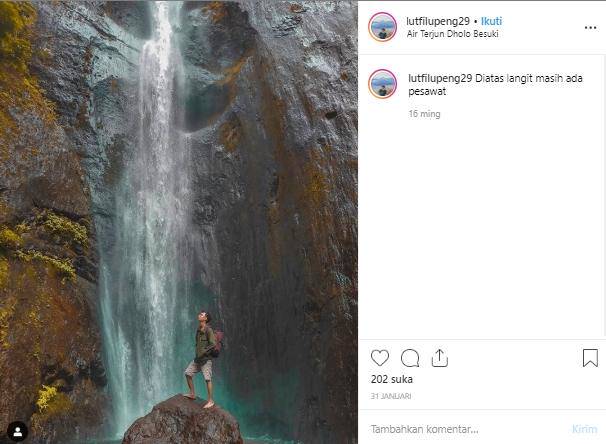Open the profile avatar in the post header
The width and height of the screenshot is (606, 444).
coord(382,27)
